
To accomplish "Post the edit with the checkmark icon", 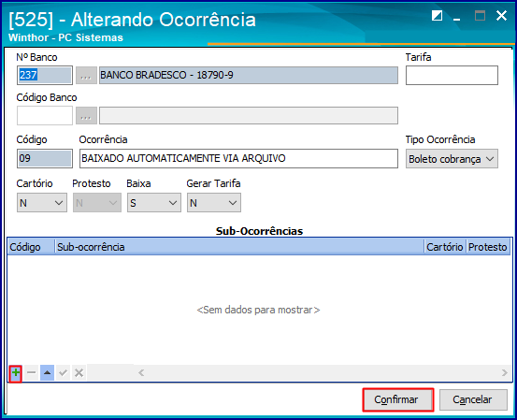I will 63,373.
